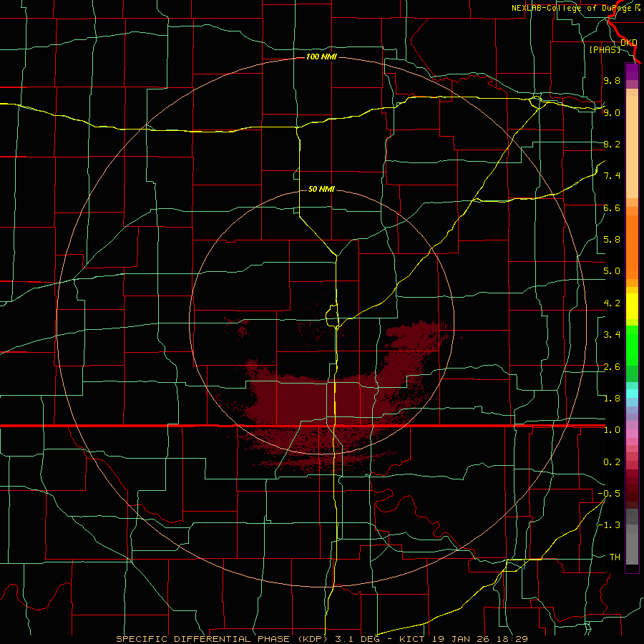Click the 2.6 value on the scale

click(x=612, y=367)
